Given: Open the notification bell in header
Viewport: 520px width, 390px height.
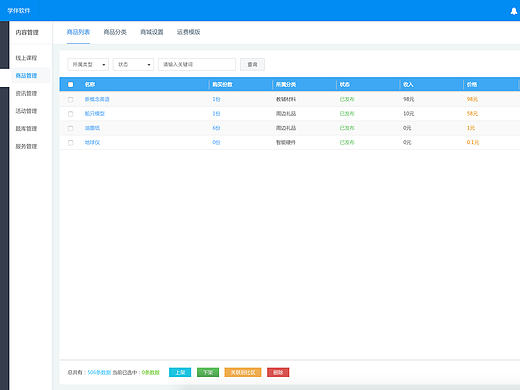Looking at the screenshot, I should click(x=514, y=11).
